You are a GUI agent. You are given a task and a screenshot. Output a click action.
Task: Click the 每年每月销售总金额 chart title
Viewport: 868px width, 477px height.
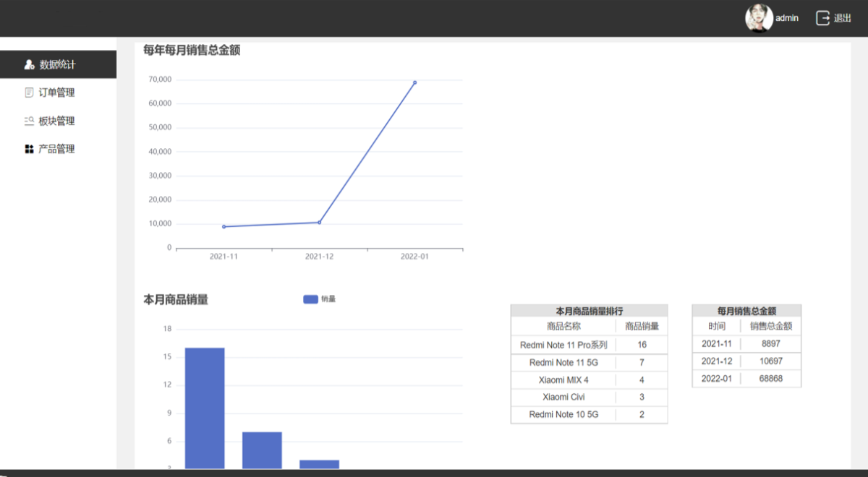click(192, 50)
